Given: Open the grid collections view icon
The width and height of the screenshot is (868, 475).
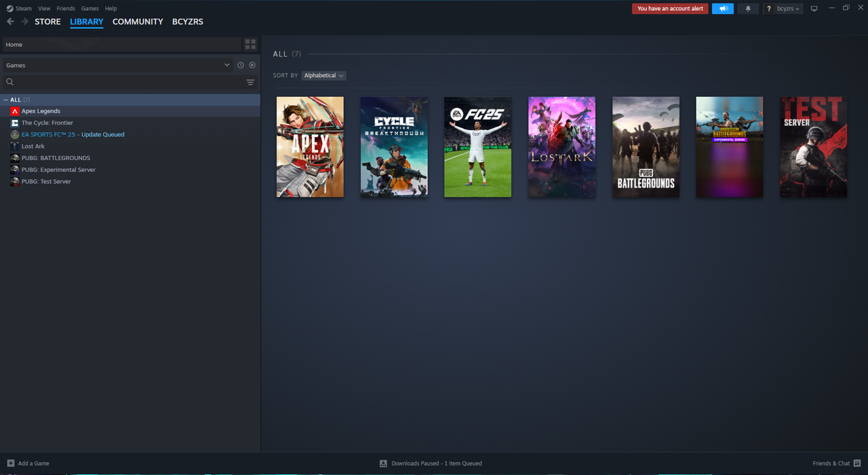Looking at the screenshot, I should click(250, 45).
